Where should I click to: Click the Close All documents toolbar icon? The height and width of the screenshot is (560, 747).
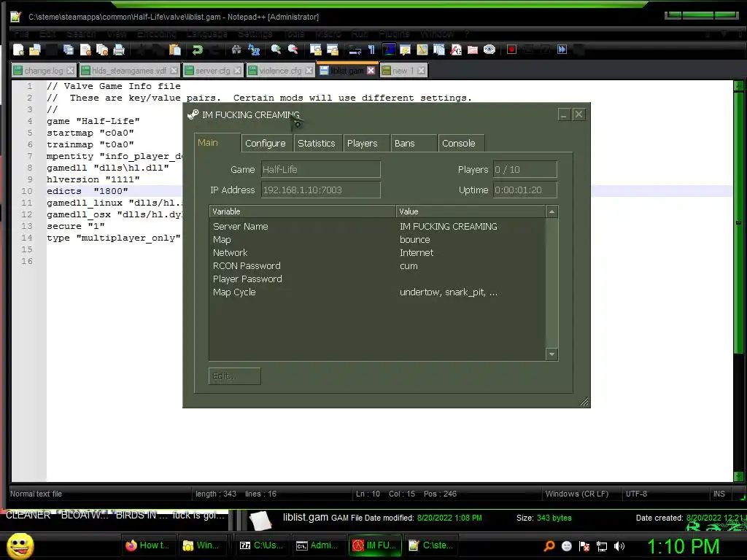pos(102,50)
